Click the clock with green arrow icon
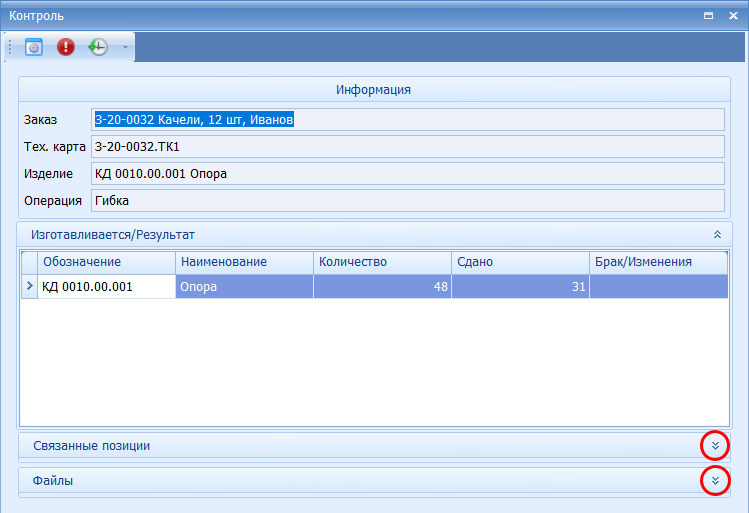Viewport: 749px width, 513px height. pyautogui.click(x=97, y=47)
